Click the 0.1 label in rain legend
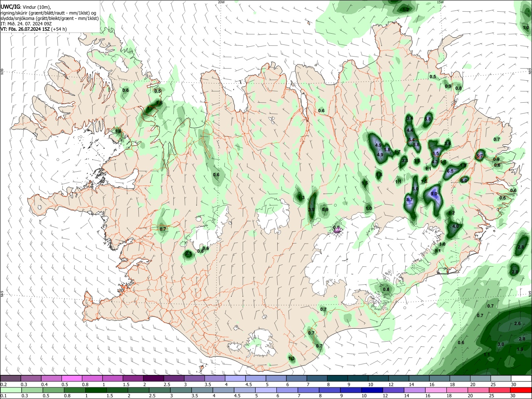532x399 pixels. pyautogui.click(x=3, y=397)
